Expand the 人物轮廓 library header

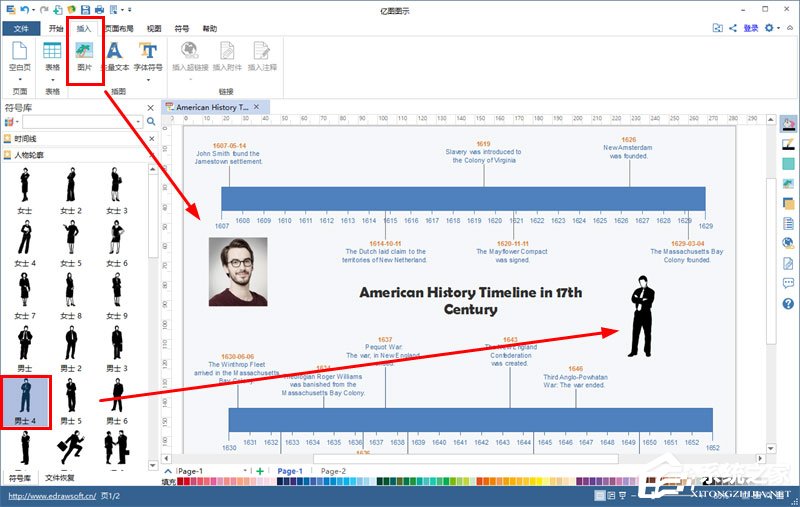click(x=77, y=155)
